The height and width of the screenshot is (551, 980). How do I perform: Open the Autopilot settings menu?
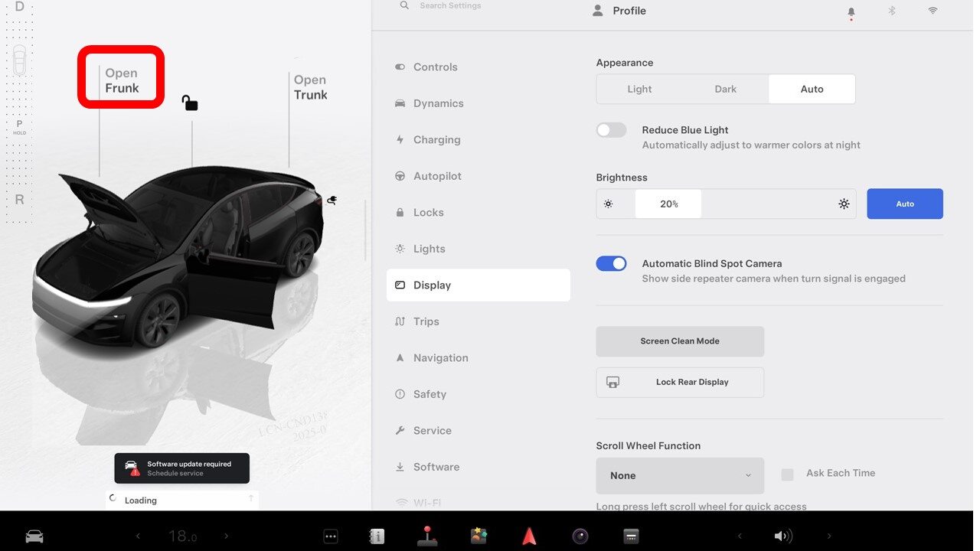(x=437, y=176)
